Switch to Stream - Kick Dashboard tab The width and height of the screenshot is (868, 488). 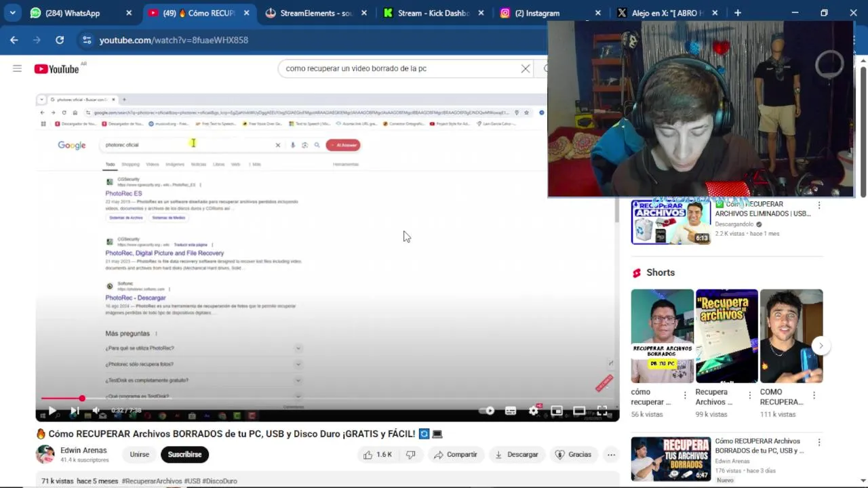click(427, 13)
